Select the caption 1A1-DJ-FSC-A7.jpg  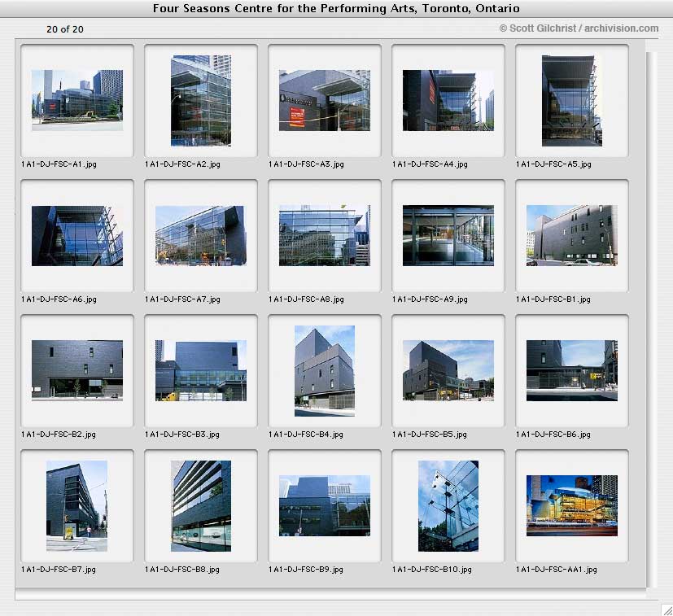[x=182, y=299]
